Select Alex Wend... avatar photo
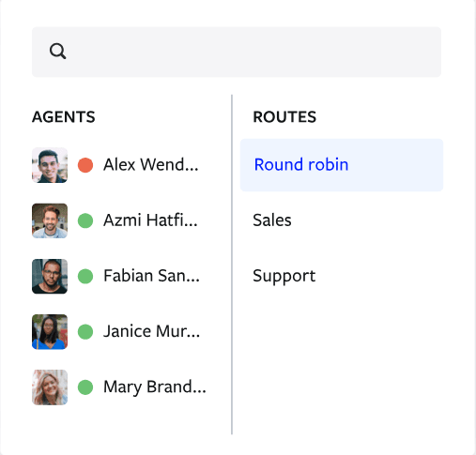Screen dimensions: 476x455 click(50, 165)
